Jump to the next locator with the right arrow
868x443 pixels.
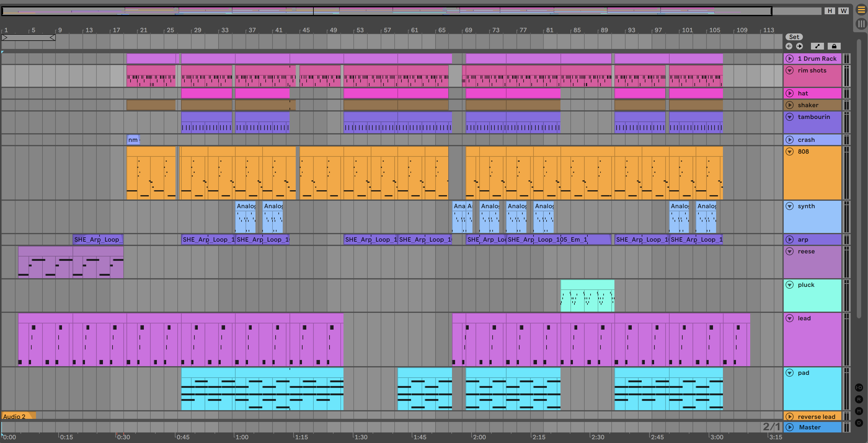coord(799,46)
